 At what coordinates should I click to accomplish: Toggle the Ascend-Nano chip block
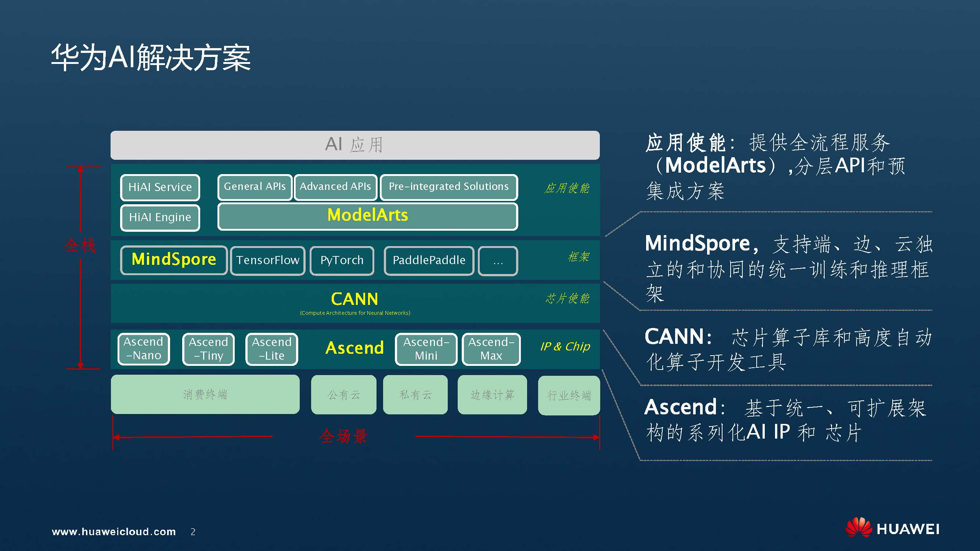144,349
